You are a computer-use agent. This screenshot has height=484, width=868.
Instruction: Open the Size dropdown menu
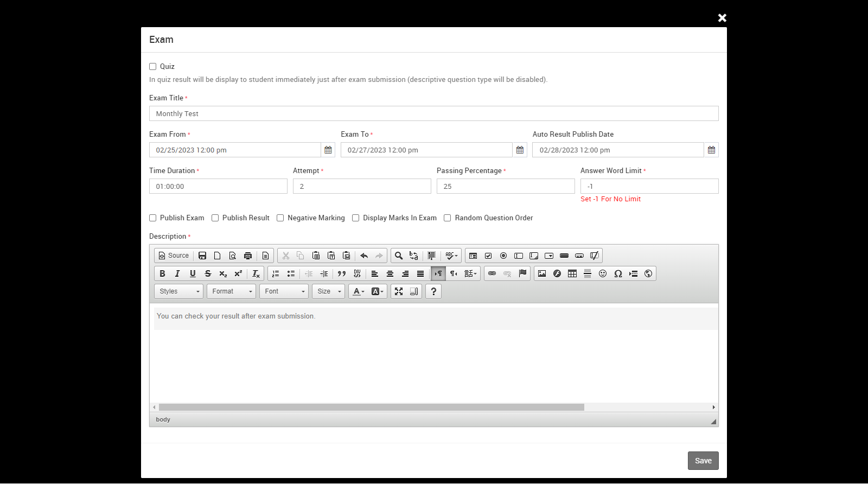pos(328,291)
